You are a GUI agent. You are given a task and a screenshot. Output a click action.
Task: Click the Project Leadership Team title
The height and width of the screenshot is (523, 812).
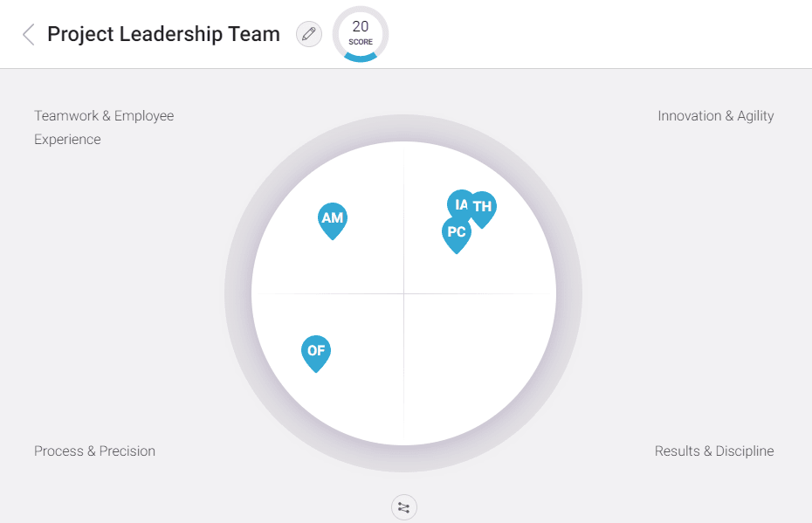pyautogui.click(x=163, y=34)
